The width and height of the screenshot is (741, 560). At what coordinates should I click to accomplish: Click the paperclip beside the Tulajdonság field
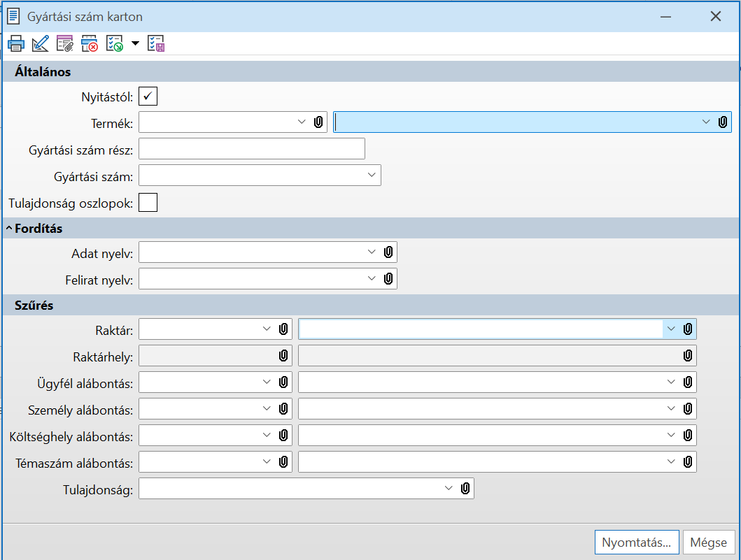(x=465, y=489)
